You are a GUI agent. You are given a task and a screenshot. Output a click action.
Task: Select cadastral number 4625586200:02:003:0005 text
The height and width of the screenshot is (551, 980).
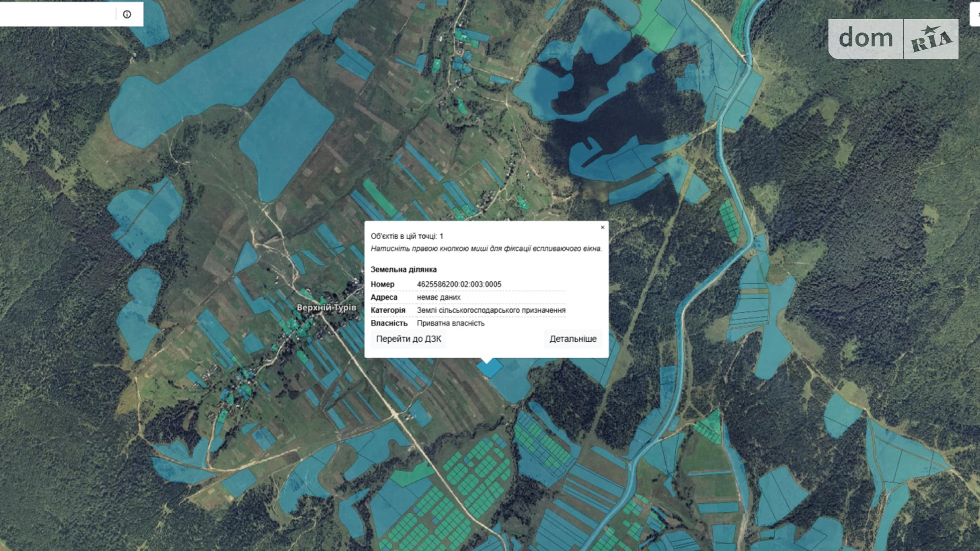pos(459,285)
